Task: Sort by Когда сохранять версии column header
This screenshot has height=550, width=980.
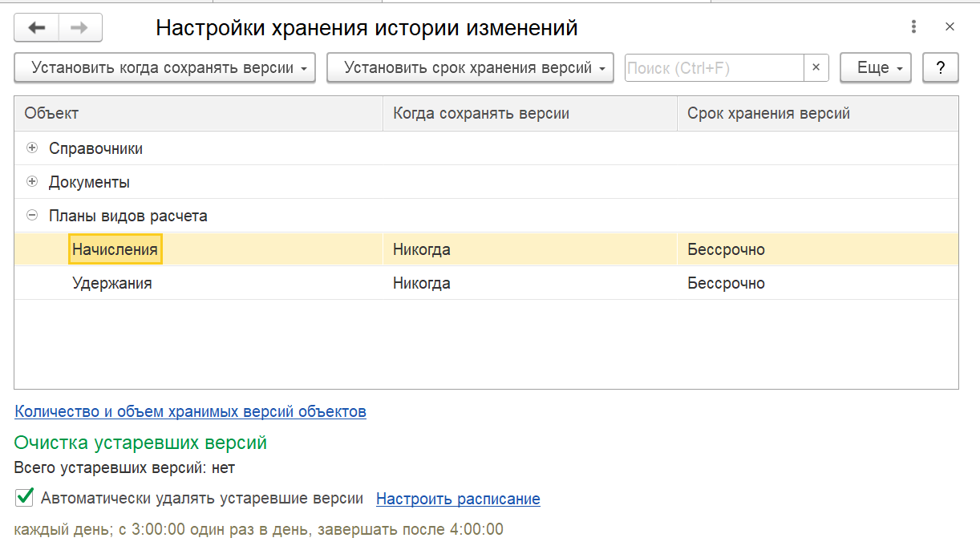Action: (x=481, y=114)
